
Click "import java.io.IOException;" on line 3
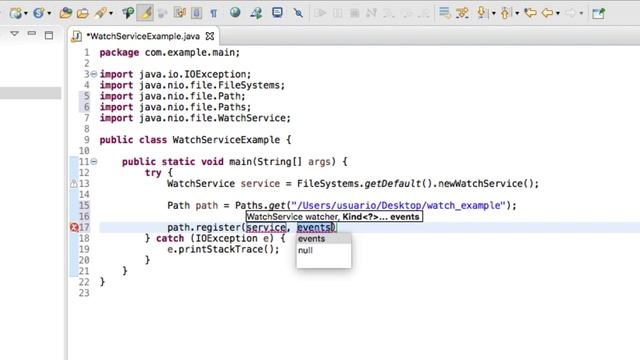click(x=176, y=74)
